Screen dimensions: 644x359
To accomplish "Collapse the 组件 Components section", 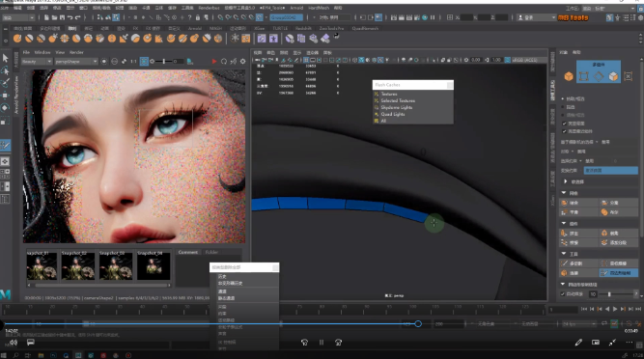I will 564,224.
